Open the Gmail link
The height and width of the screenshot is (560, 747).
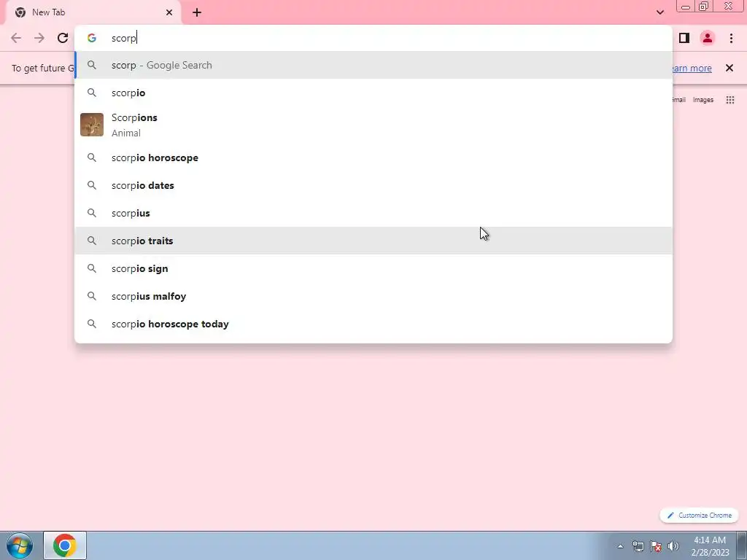pyautogui.click(x=679, y=100)
